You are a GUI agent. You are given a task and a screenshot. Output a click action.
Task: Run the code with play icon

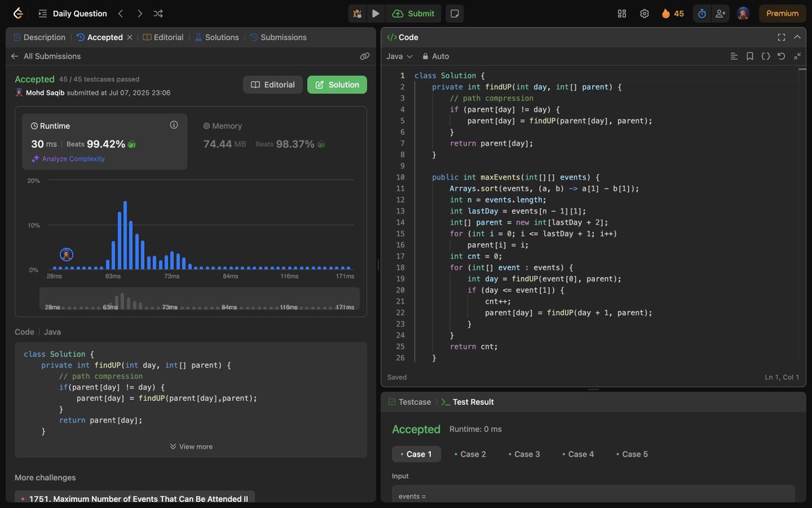(x=376, y=14)
